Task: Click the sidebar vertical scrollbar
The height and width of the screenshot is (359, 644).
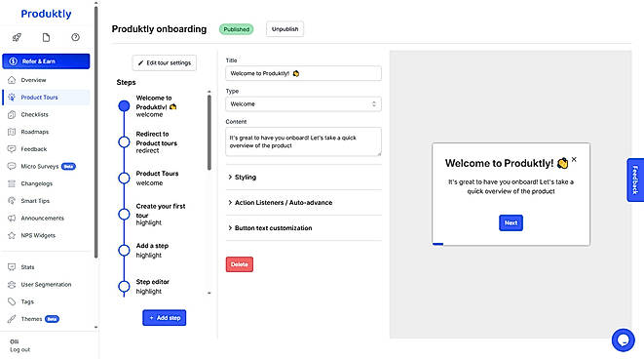Action: 96,132
